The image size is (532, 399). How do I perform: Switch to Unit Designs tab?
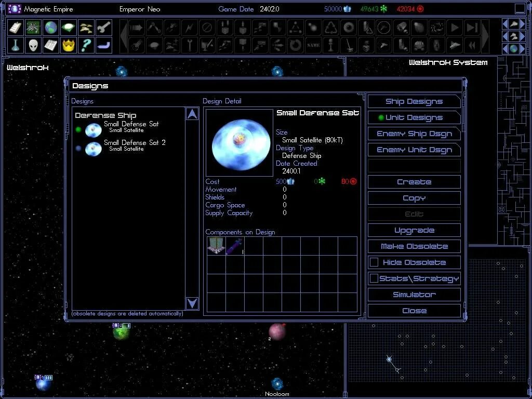coord(414,117)
